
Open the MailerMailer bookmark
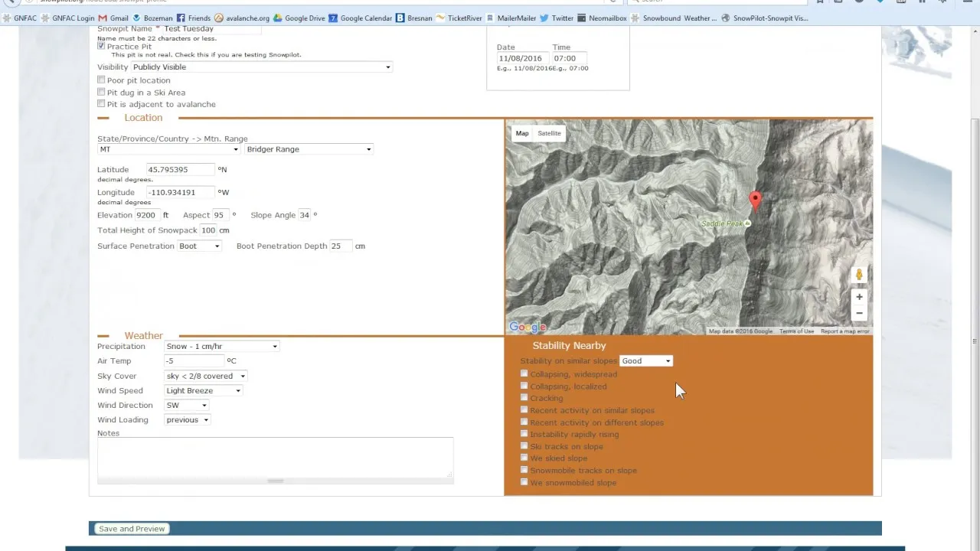[x=511, y=18]
